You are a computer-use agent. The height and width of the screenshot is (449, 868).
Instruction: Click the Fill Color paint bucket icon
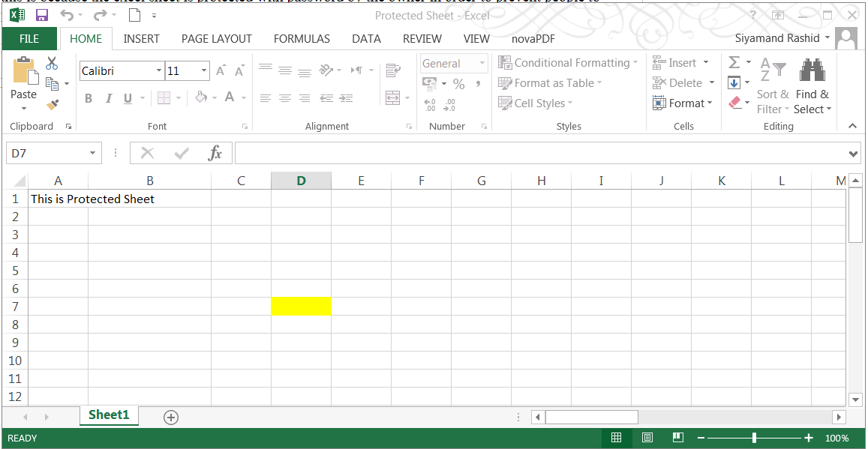click(202, 98)
